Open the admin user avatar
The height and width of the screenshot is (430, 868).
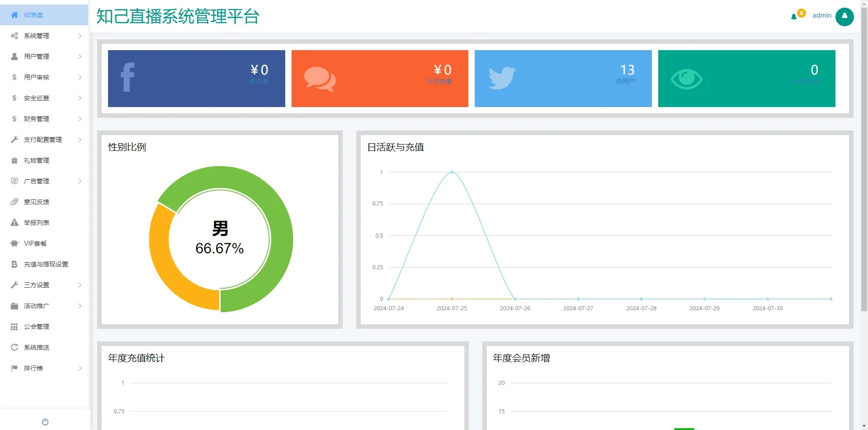pos(844,17)
